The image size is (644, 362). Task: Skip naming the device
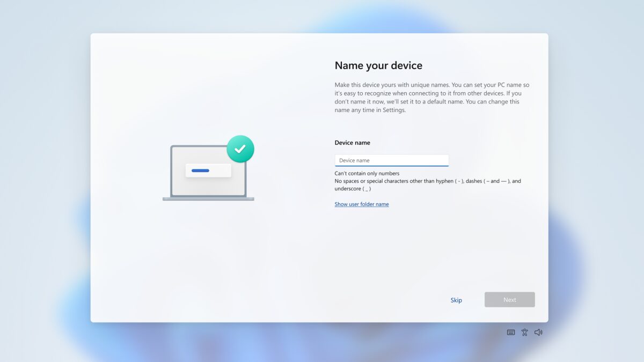[x=456, y=300]
